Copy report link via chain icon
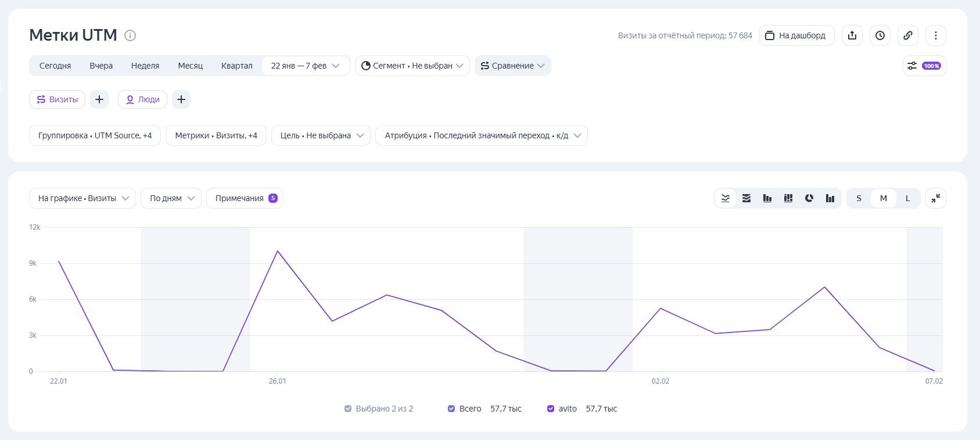Viewport: 980px width, 440px height. click(908, 35)
